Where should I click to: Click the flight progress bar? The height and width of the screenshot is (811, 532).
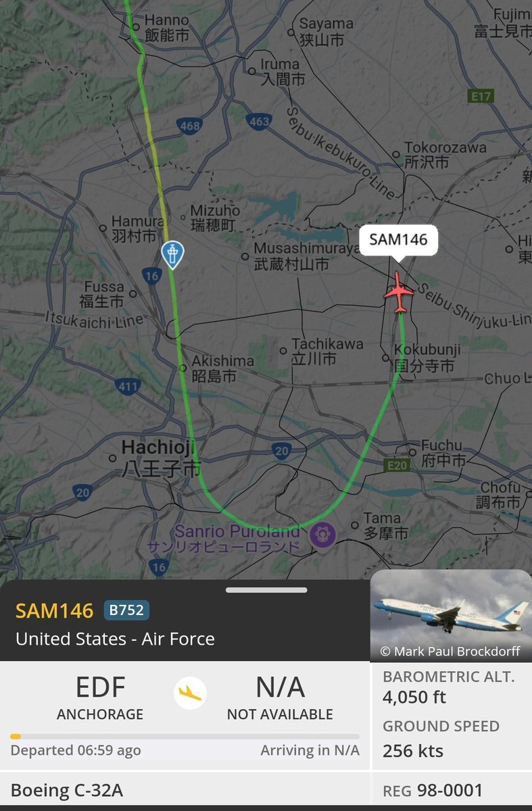click(x=185, y=736)
